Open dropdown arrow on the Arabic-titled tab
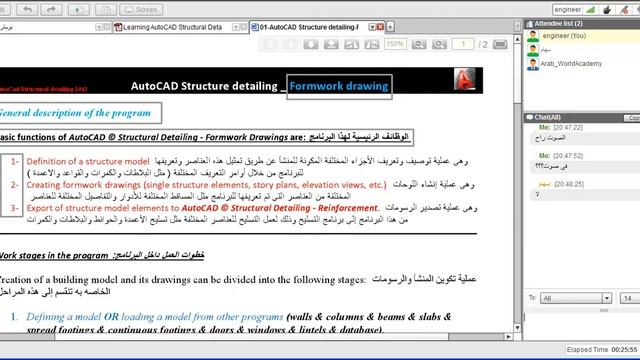This screenshot has width=640, height=360. [x=99, y=27]
